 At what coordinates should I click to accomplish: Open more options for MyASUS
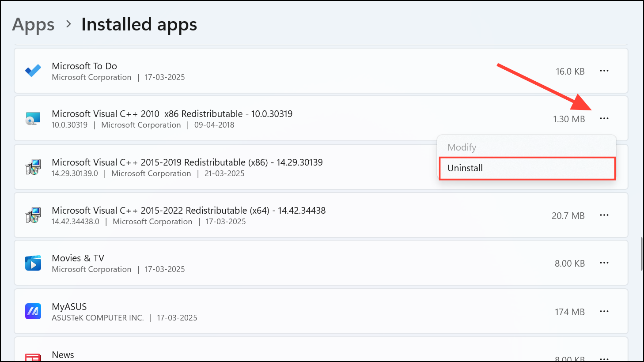(604, 311)
